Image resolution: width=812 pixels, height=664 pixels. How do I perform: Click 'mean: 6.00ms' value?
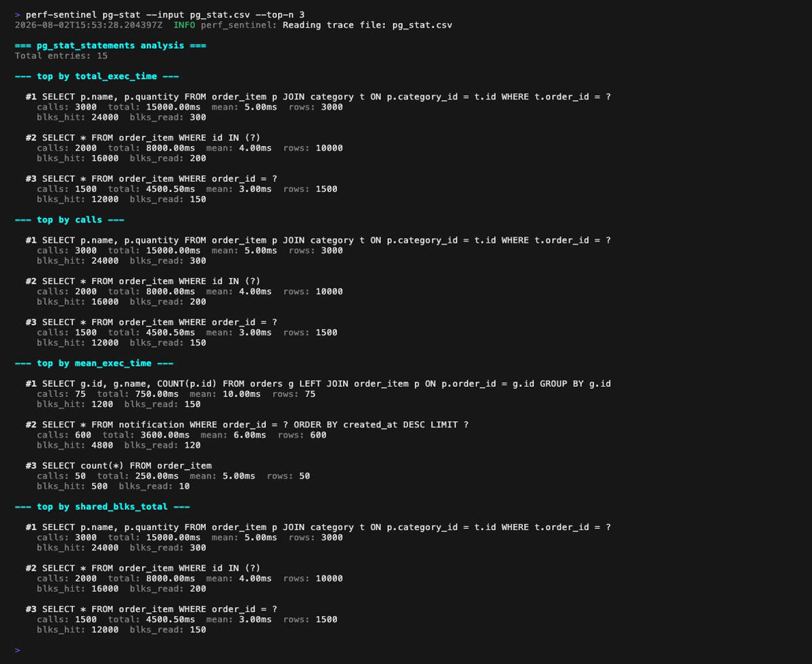click(x=233, y=435)
